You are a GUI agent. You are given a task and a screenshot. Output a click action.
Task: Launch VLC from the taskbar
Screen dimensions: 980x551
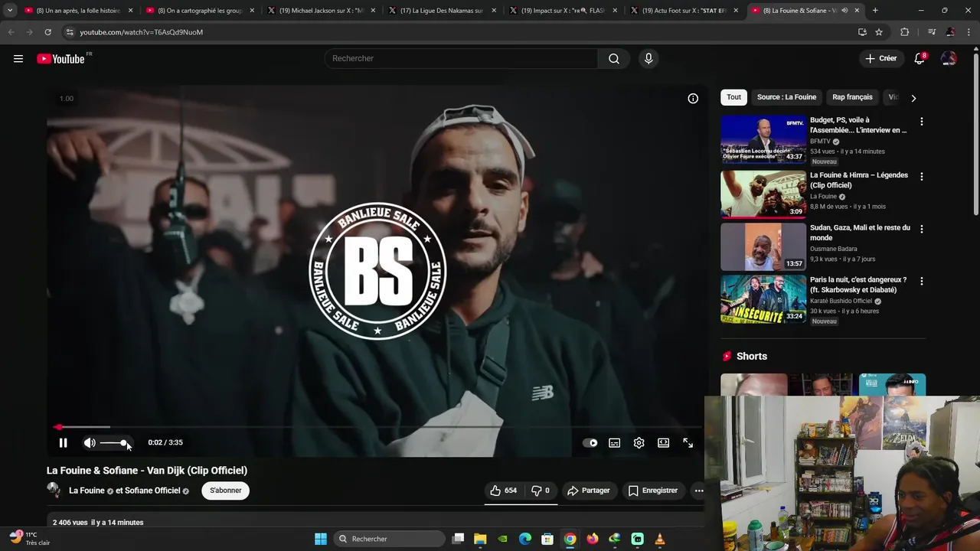pyautogui.click(x=660, y=539)
